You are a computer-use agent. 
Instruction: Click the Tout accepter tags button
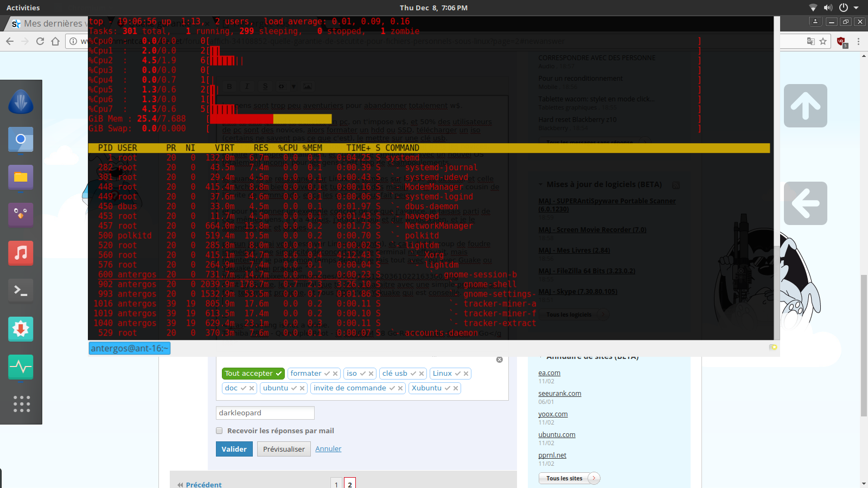pos(253,374)
